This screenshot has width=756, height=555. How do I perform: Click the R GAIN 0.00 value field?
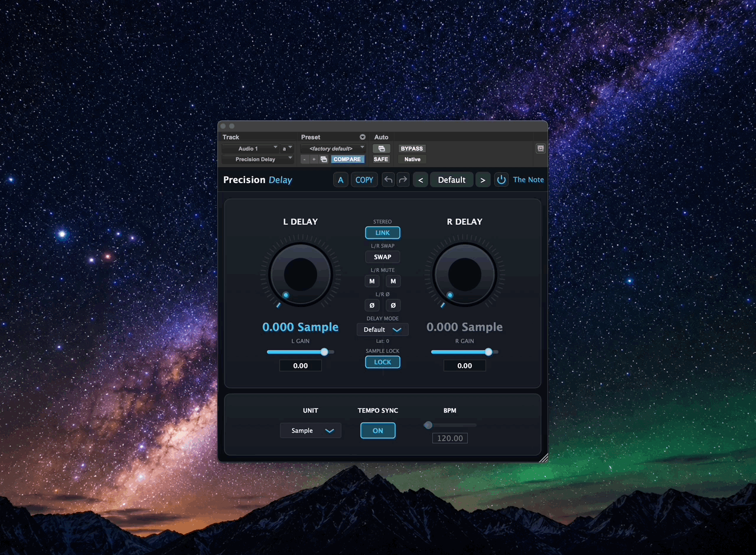[x=465, y=365]
